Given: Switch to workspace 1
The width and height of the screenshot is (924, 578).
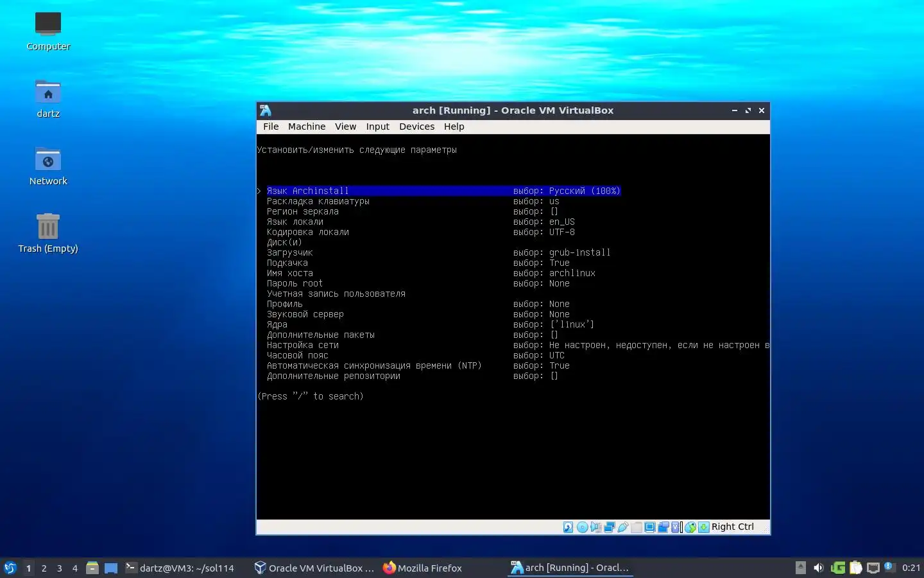Looking at the screenshot, I should pyautogui.click(x=28, y=568).
